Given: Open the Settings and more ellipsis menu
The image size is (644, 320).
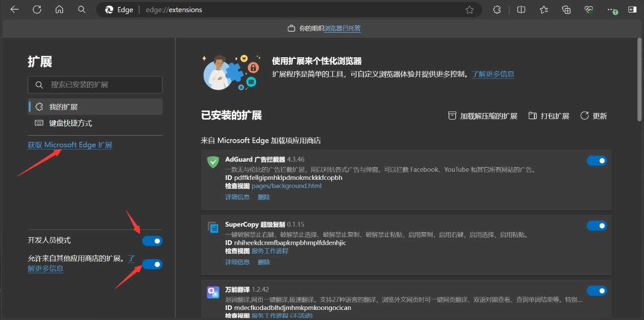Looking at the screenshot, I should pyautogui.click(x=611, y=10).
